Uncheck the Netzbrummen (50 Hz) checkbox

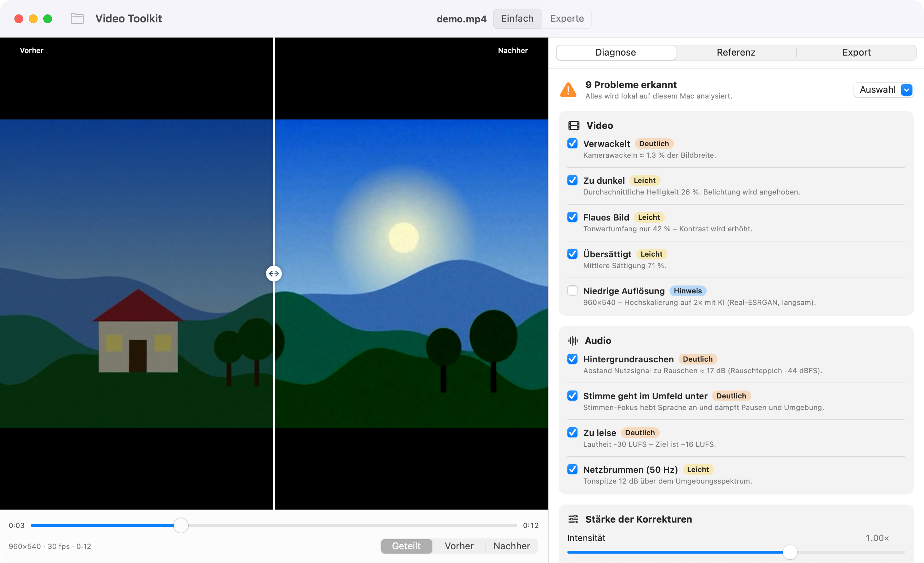tap(572, 469)
